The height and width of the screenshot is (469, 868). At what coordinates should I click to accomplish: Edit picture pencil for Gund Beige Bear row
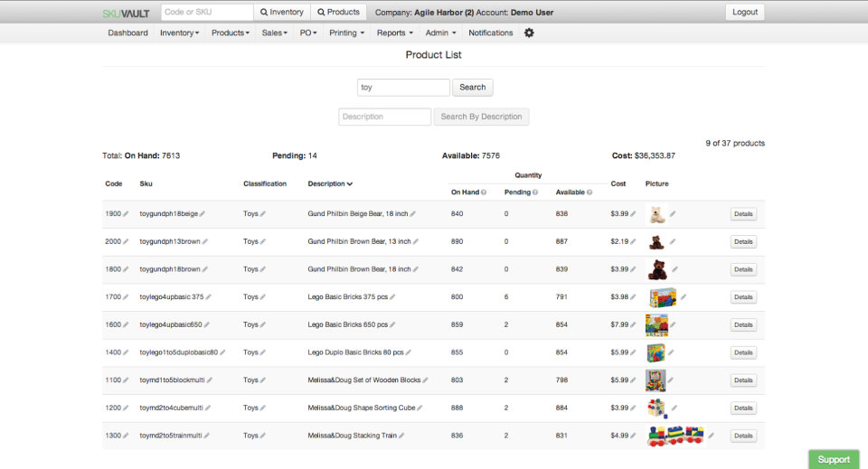coord(673,214)
